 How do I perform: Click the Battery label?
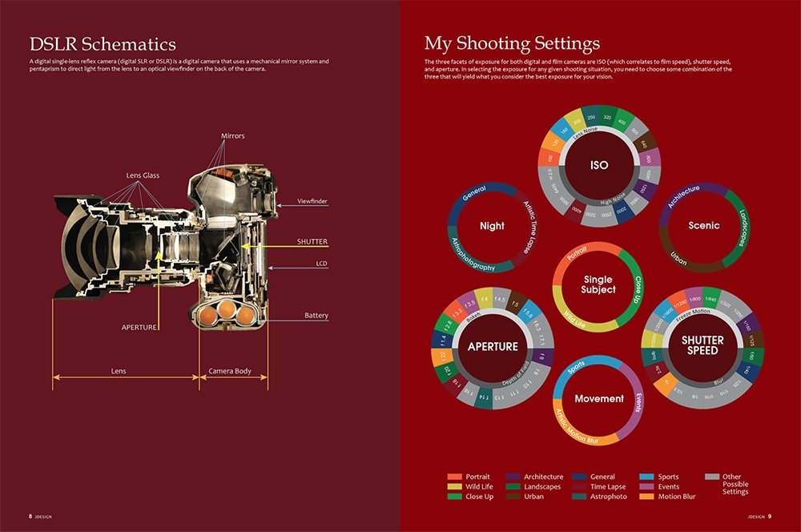[316, 316]
